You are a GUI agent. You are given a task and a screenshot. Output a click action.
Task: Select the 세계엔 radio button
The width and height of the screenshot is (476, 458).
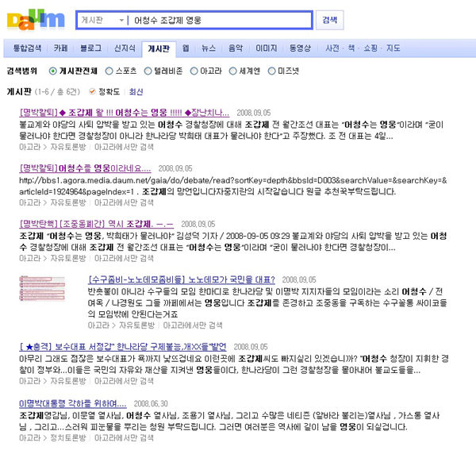click(x=232, y=71)
